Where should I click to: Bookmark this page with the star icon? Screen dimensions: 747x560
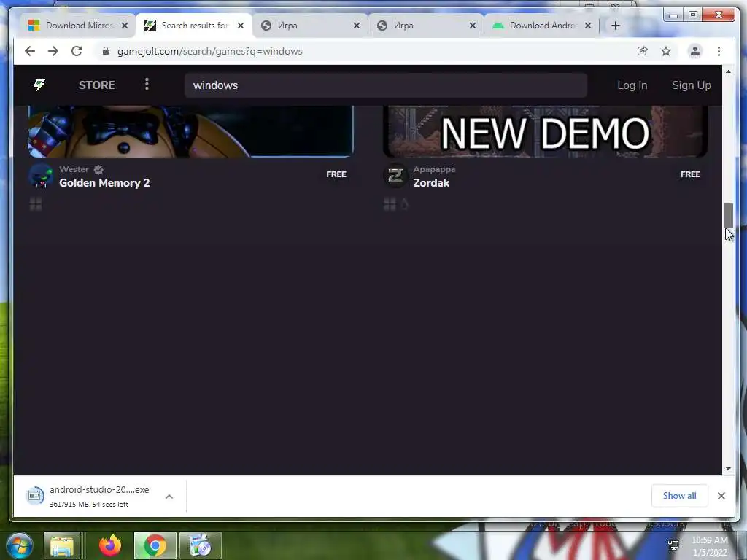pyautogui.click(x=666, y=51)
